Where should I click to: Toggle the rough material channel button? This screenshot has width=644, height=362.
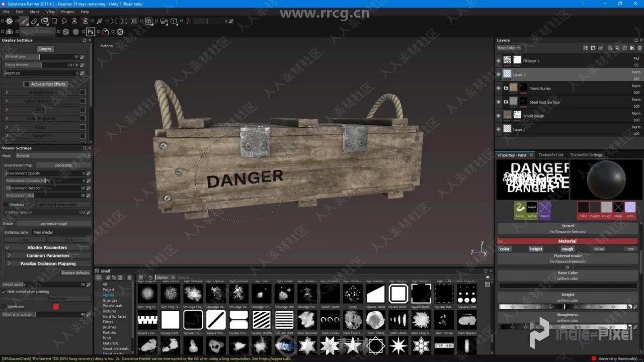[568, 249]
